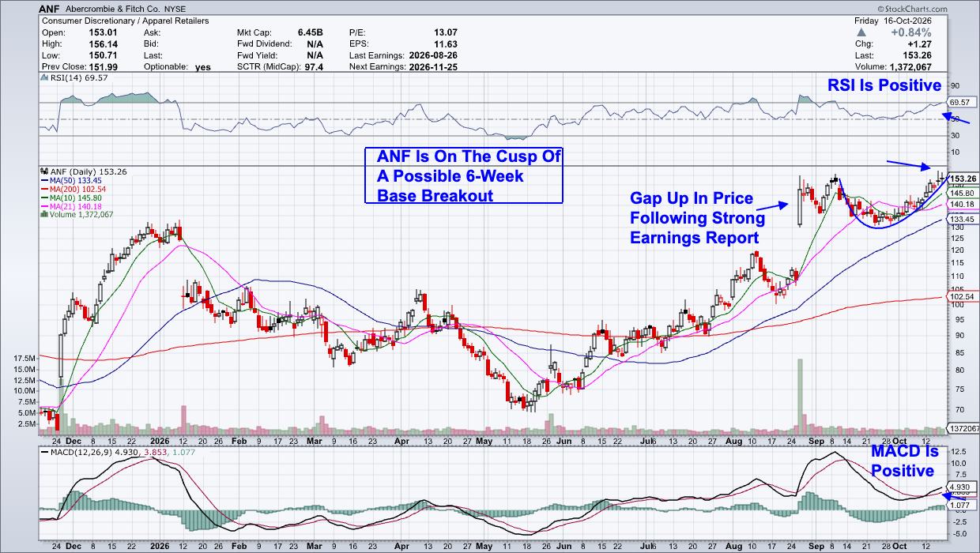Click the blue MA(50) legend line marker

(x=43, y=182)
